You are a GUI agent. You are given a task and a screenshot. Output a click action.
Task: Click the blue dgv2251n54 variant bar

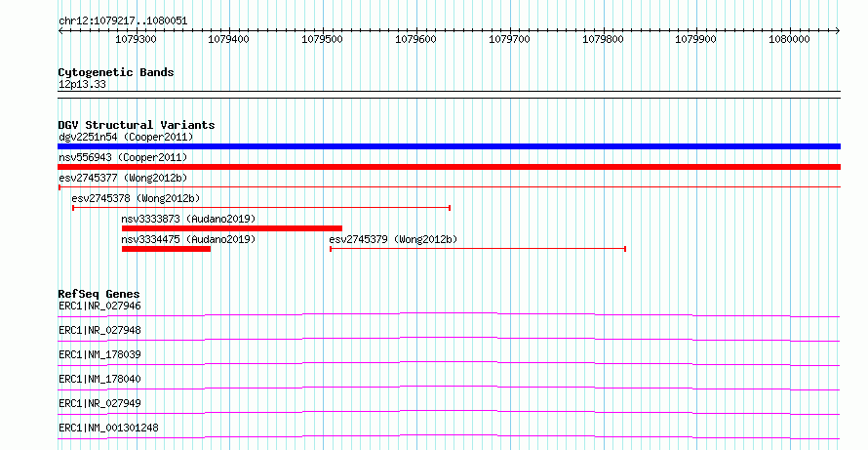tap(449, 146)
